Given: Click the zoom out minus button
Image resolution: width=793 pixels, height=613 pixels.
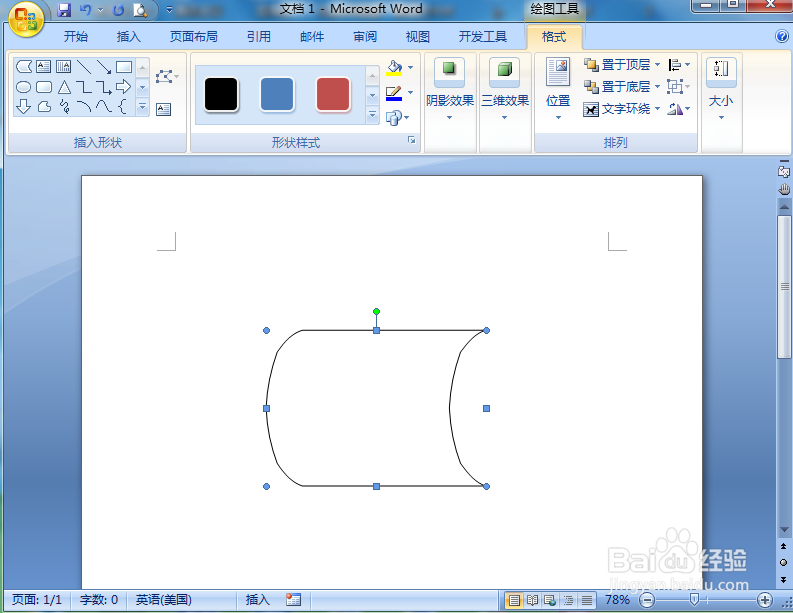Looking at the screenshot, I should 647,600.
